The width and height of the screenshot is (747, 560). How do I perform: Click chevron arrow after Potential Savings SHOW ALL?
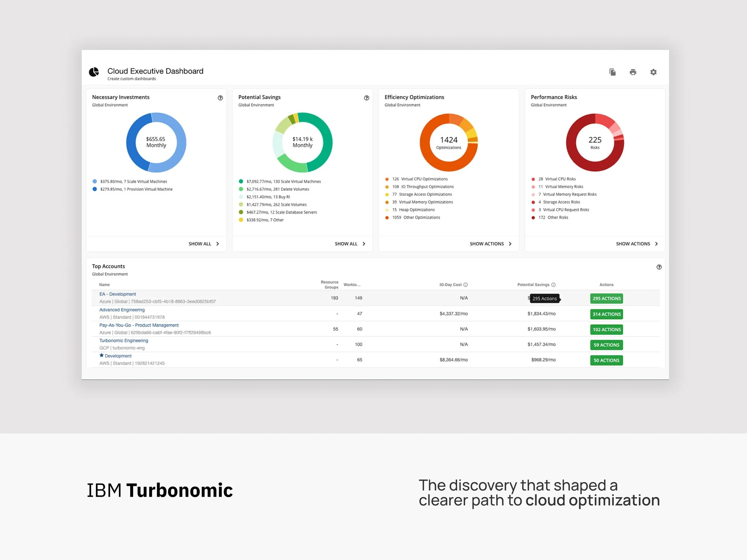coord(364,244)
